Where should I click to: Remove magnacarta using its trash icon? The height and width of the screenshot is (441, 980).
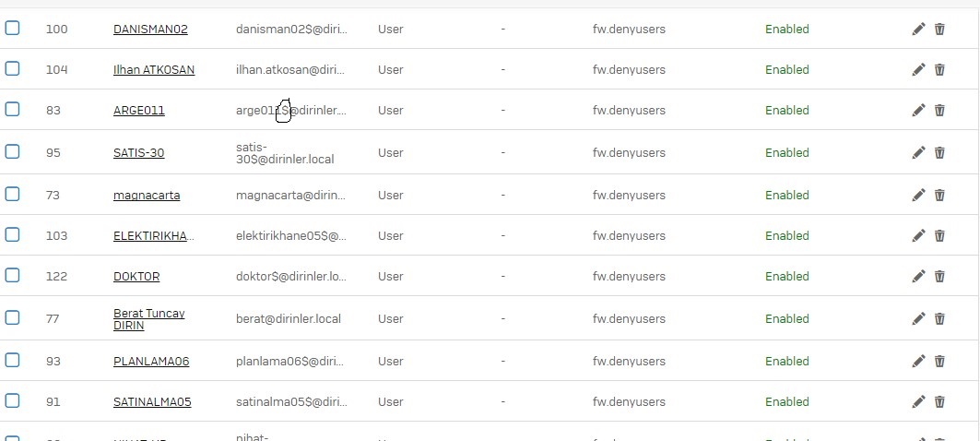pos(939,196)
